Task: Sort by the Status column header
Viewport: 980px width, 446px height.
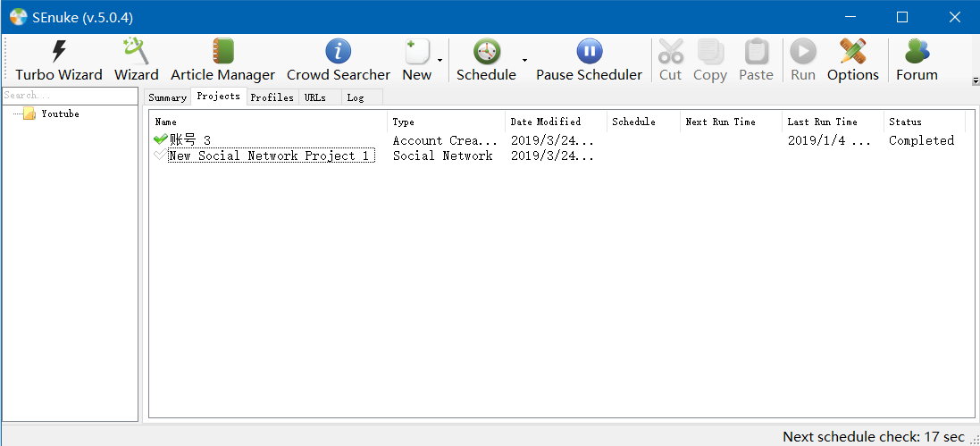Action: tap(925, 122)
